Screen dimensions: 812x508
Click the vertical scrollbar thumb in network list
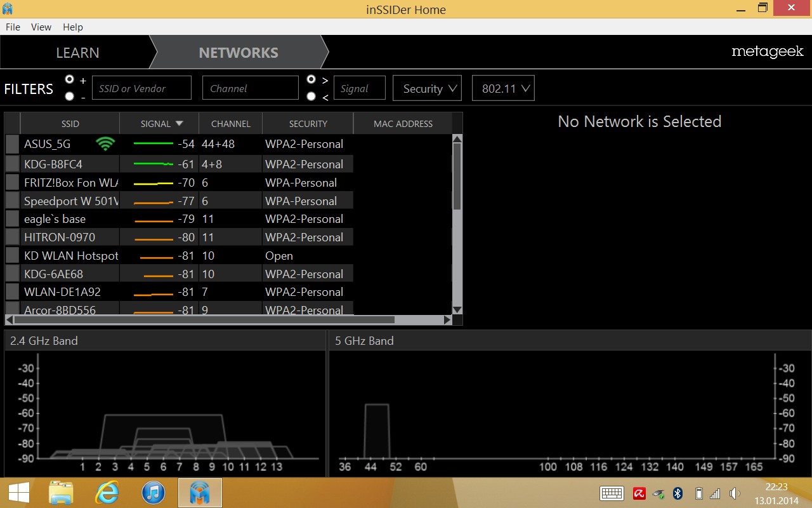click(457, 177)
